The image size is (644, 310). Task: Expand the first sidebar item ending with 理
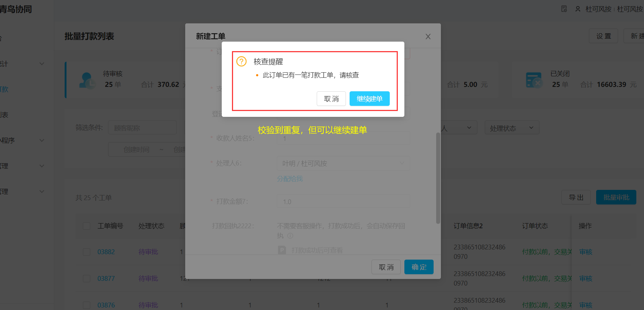[x=42, y=166]
